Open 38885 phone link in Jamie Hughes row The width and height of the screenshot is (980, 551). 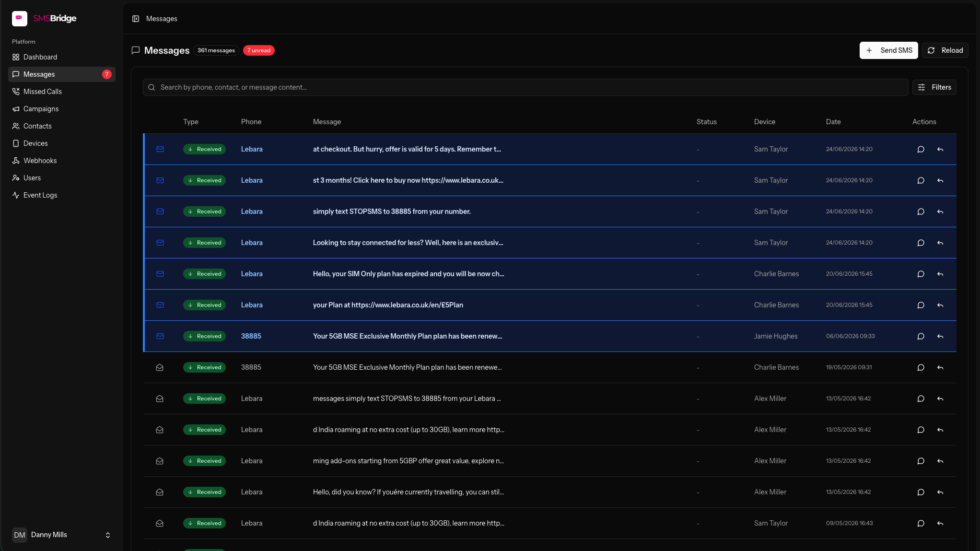[x=251, y=336]
